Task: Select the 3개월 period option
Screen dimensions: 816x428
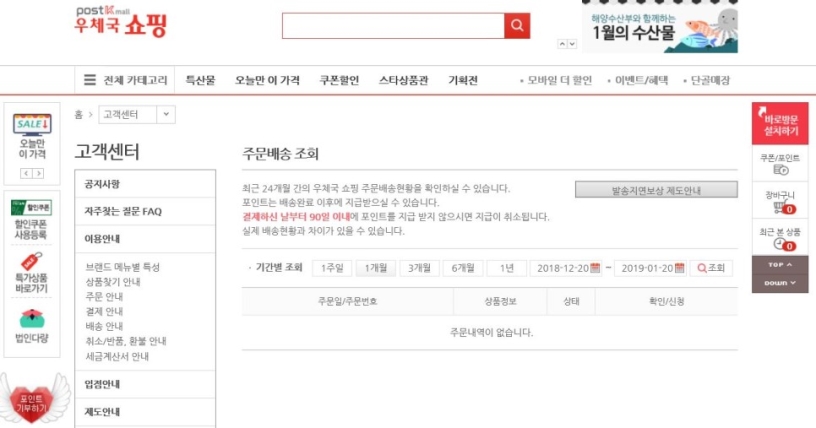Action: [420, 268]
